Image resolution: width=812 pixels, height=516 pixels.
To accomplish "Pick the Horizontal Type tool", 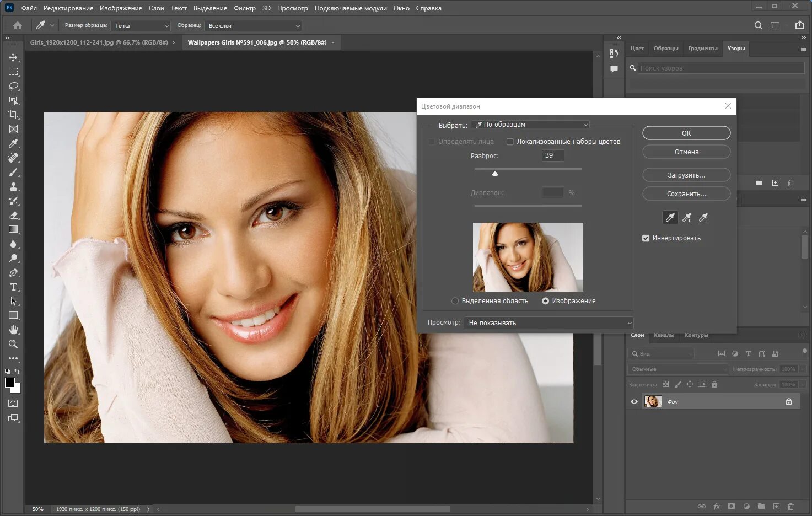I will 13,287.
